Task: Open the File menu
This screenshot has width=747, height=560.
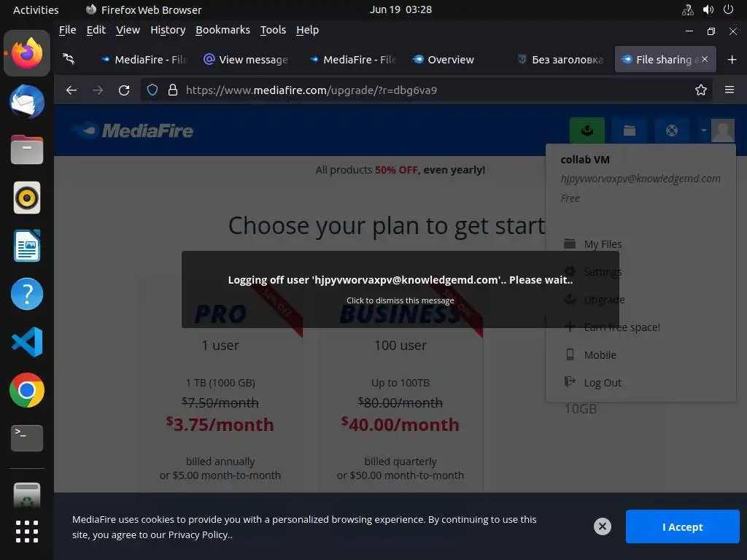Action: [x=68, y=30]
